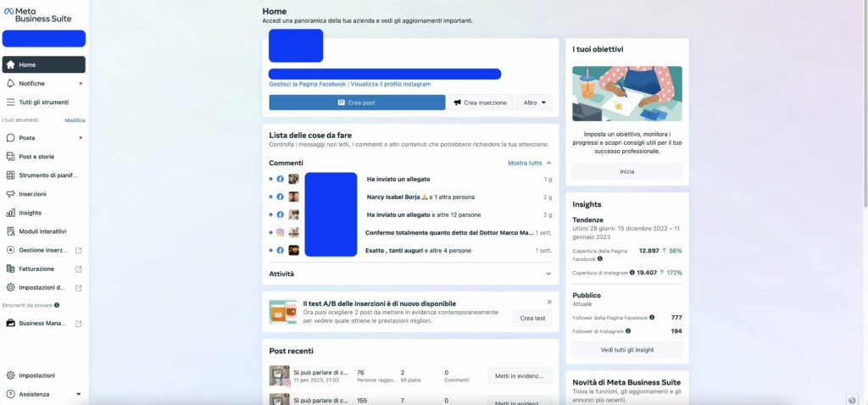Click Vedi tutti gli insight button
Image resolution: width=868 pixels, height=405 pixels.
[627, 350]
